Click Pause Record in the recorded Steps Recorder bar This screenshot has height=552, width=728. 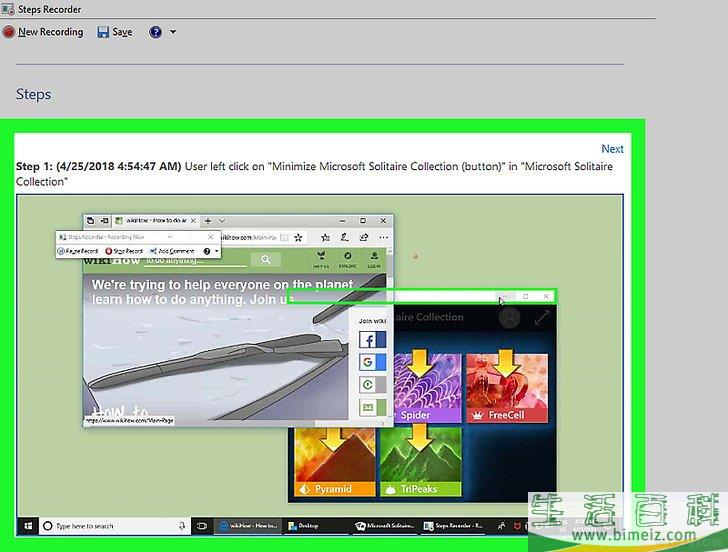tap(78, 251)
